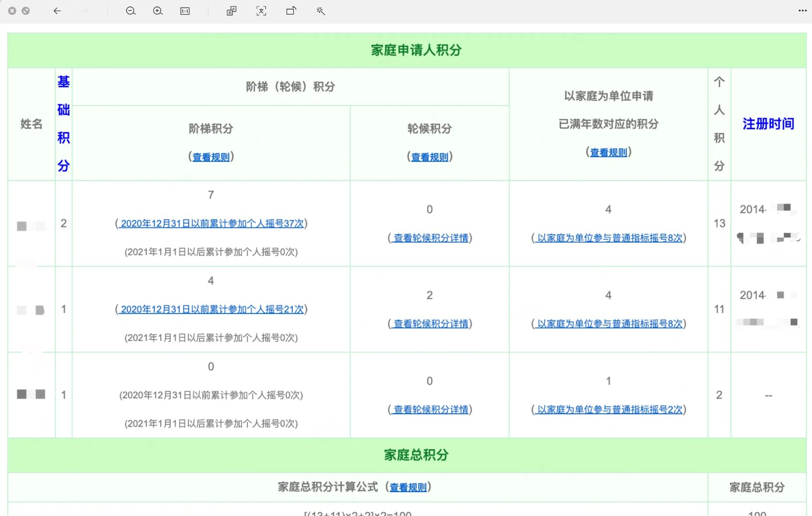Screen dimensions: 812x516
Task: Zoom in with the plus magnifier
Action: coord(158,11)
